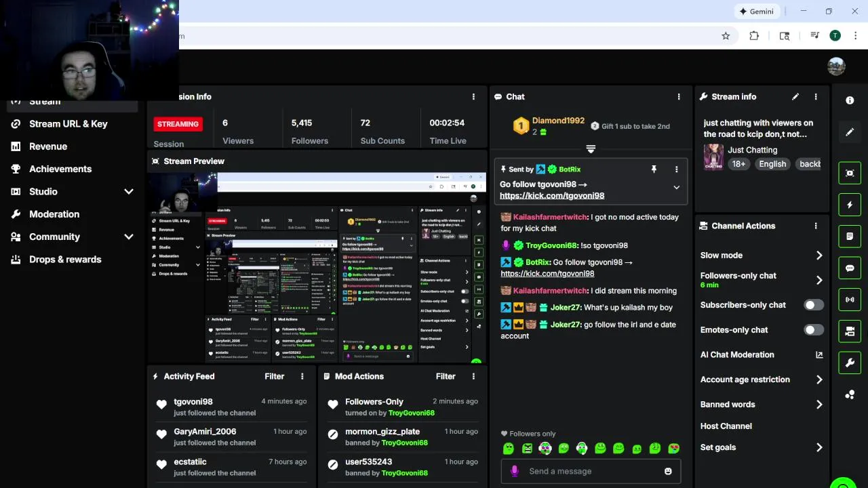The width and height of the screenshot is (868, 488).
Task: Open Activity Feed three-dot menu
Action: tap(302, 376)
